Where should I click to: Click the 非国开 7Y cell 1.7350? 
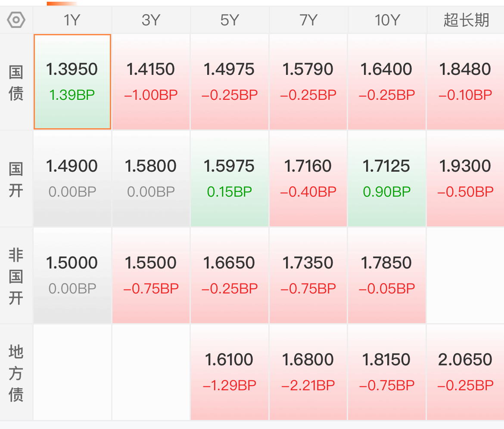point(308,275)
